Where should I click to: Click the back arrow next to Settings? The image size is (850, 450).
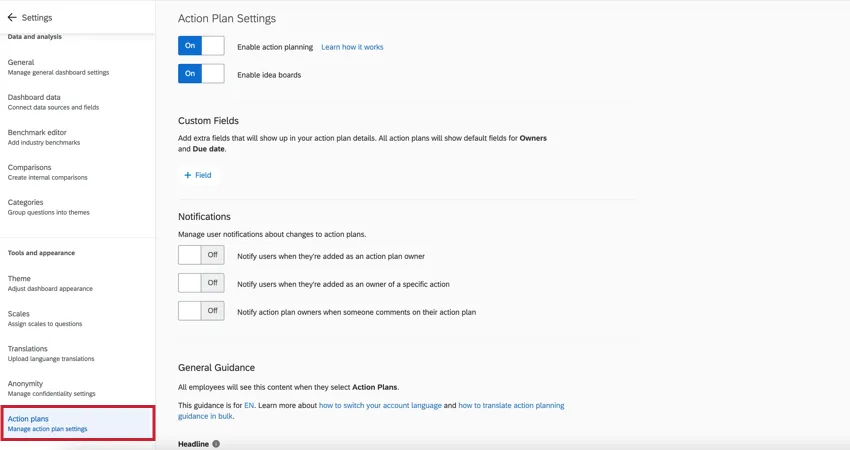coord(12,18)
